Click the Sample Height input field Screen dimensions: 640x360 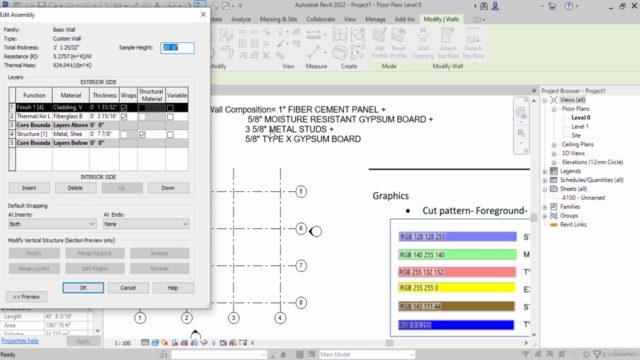(x=177, y=48)
